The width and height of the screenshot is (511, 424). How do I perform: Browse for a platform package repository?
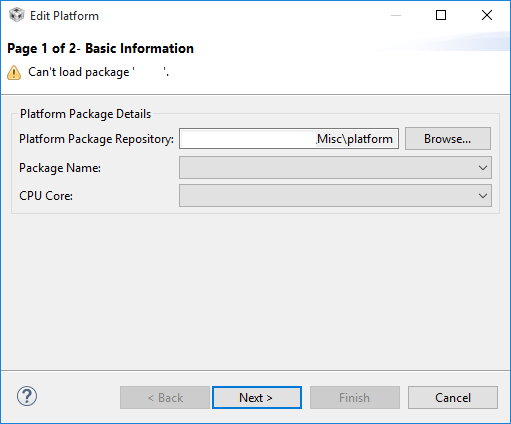click(x=448, y=139)
